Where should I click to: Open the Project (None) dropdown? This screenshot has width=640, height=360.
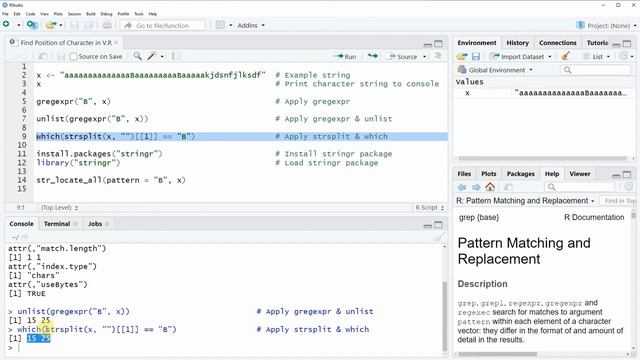tap(607, 25)
